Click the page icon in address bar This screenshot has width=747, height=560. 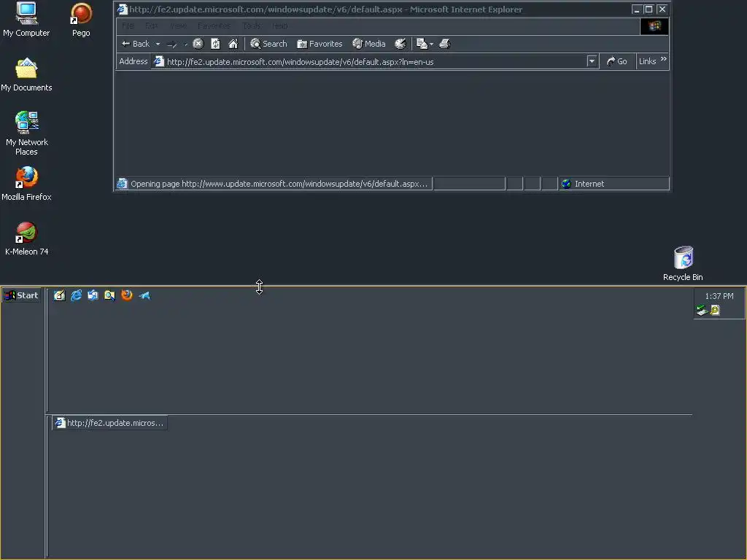[158, 61]
